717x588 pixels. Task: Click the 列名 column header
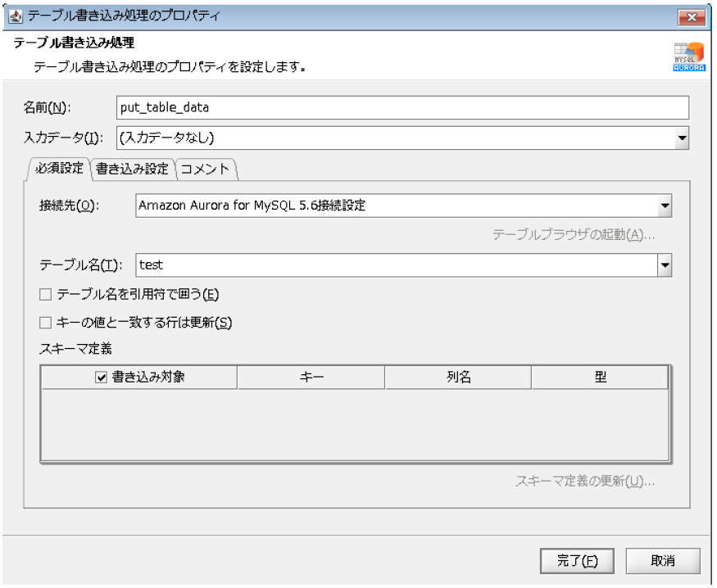(457, 377)
